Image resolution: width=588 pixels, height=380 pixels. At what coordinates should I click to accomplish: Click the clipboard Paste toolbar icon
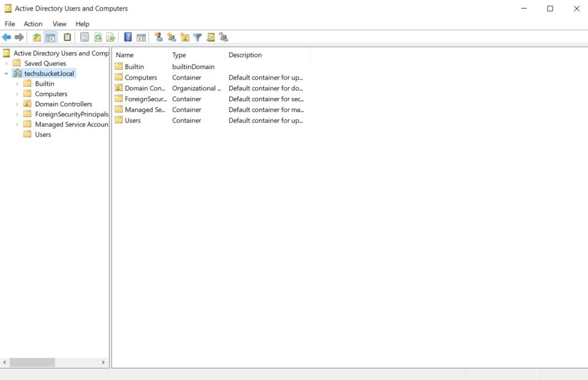[67, 37]
